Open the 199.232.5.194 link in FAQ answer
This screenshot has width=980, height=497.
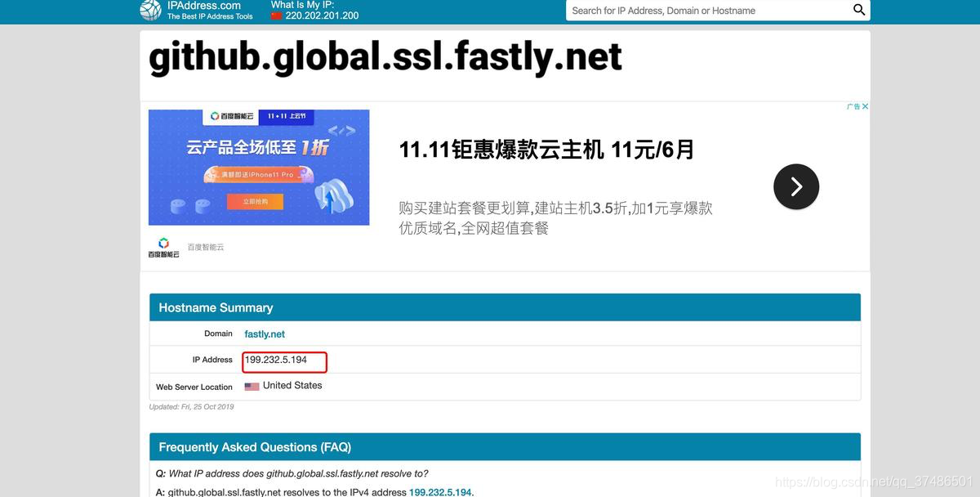[x=440, y=492]
